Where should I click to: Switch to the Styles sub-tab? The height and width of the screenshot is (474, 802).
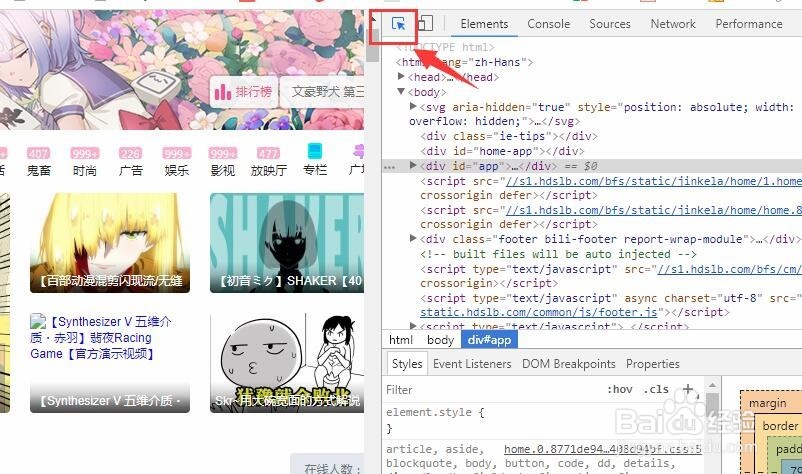[x=407, y=364]
